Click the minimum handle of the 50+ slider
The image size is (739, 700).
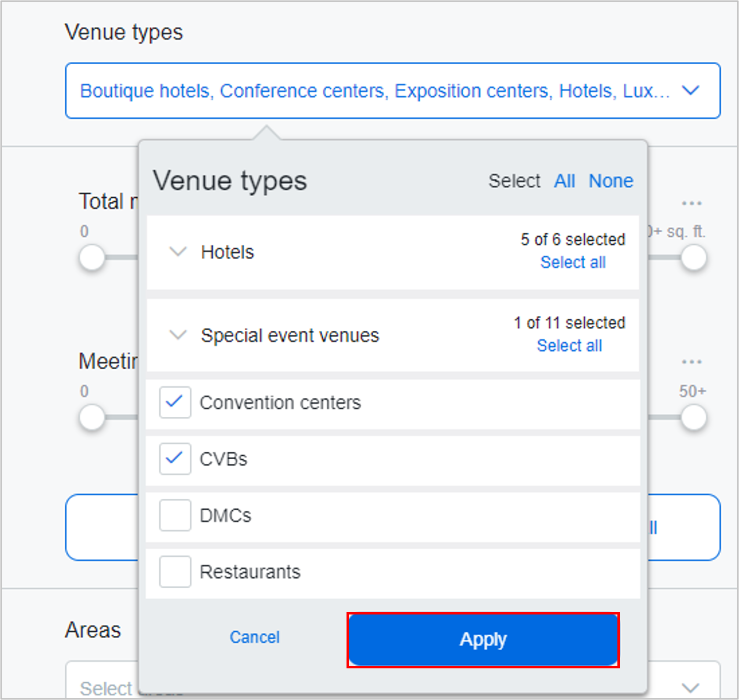coord(92,418)
